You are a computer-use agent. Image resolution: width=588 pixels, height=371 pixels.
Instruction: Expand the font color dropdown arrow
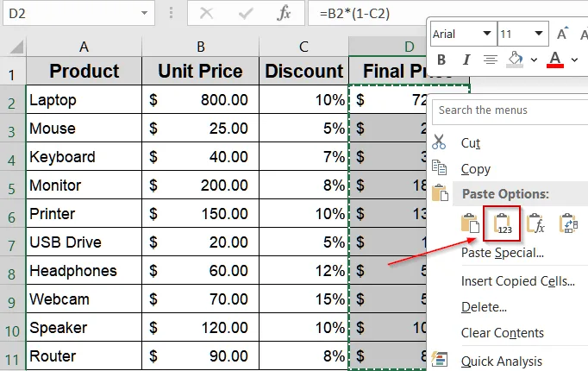[574, 60]
